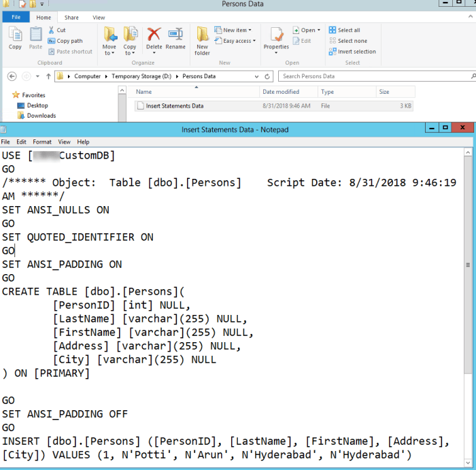Open Notepad File menu
The width and height of the screenshot is (476, 470).
click(x=5, y=141)
